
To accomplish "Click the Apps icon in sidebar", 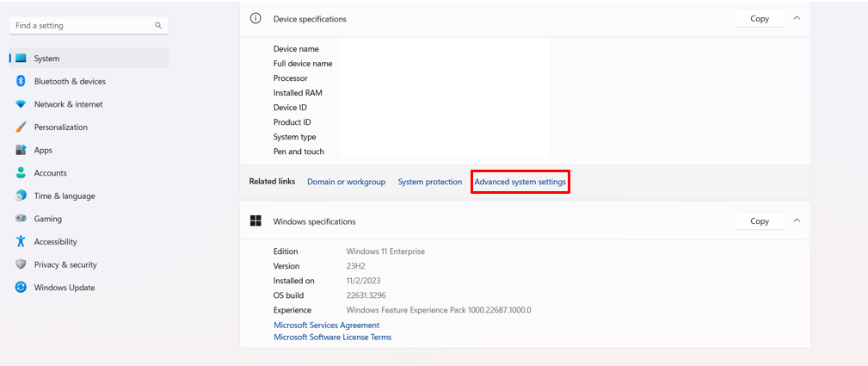I will (21, 150).
